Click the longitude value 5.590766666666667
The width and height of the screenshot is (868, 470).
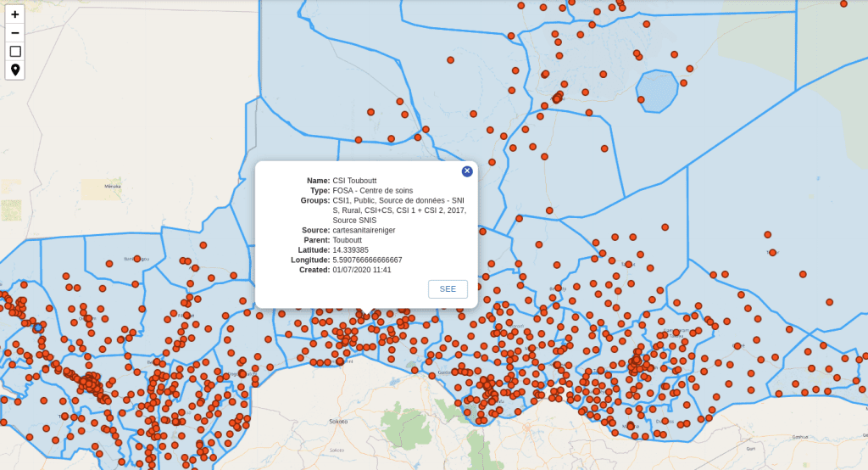coord(367,260)
